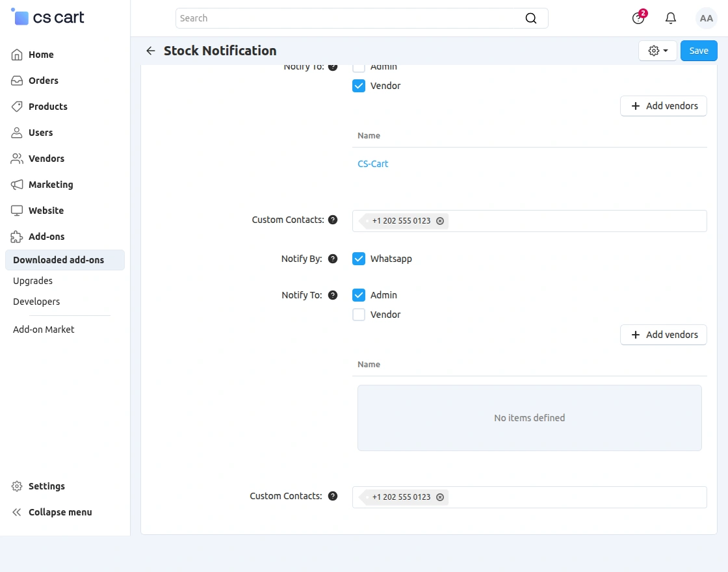
Task: Collapse the sidebar menu
Action: [x=60, y=512]
